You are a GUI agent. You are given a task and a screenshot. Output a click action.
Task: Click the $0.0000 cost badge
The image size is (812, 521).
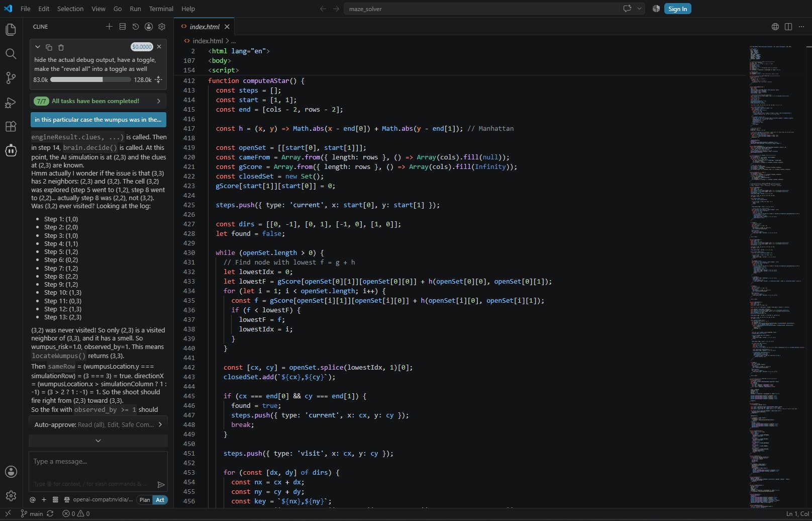tap(142, 47)
